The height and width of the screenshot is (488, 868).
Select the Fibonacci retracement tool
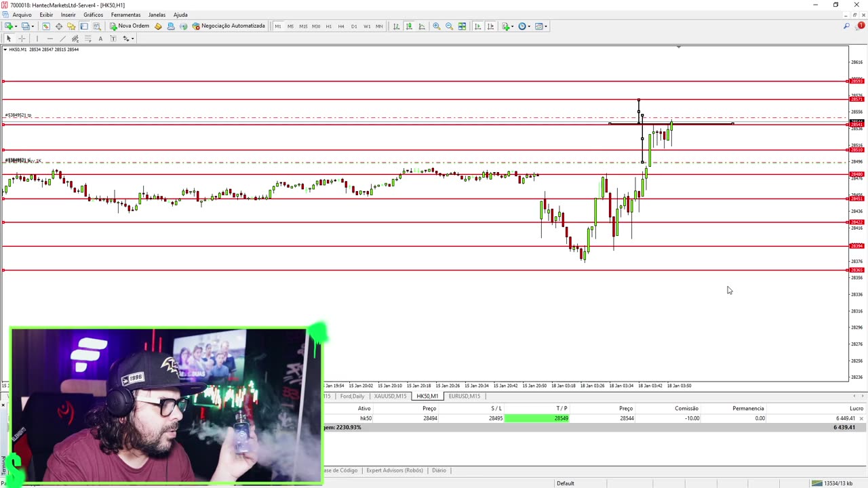pos(88,39)
